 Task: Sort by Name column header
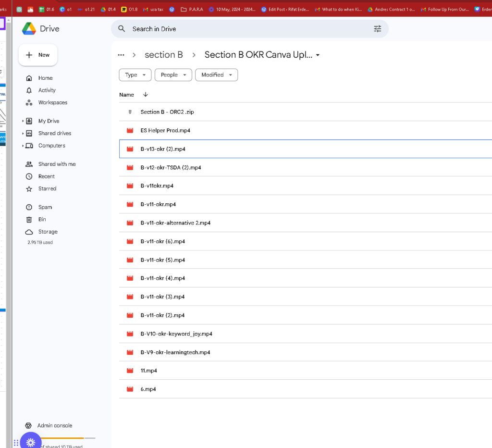126,95
